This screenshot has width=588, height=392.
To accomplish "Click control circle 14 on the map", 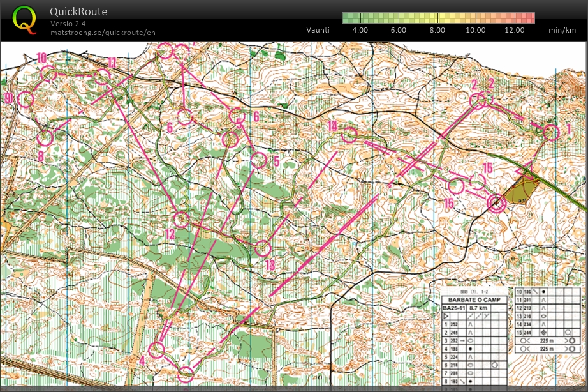I will click(x=349, y=135).
